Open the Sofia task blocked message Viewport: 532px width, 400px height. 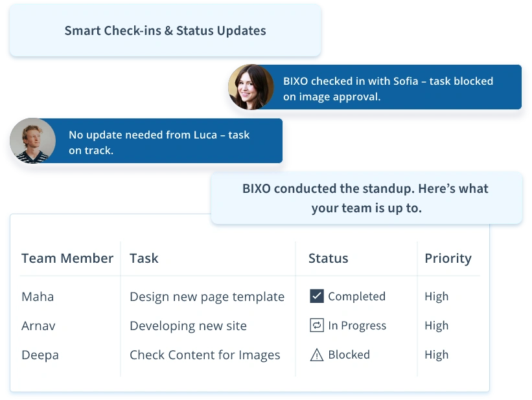pos(388,89)
